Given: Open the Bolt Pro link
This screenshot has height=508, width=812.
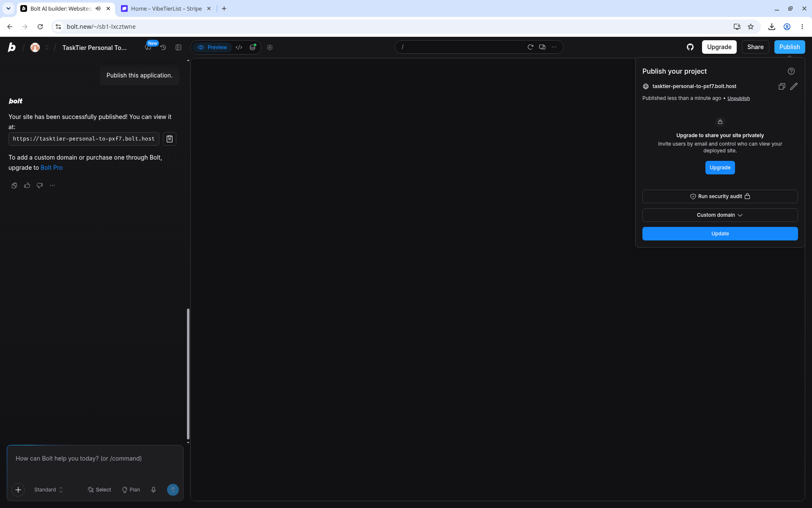Looking at the screenshot, I should pos(52,168).
